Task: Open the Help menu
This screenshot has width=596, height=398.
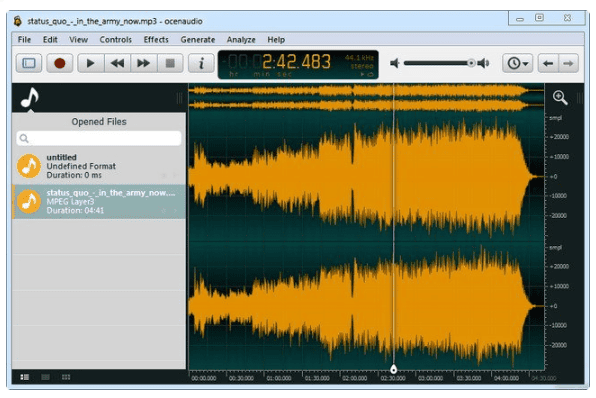Action: click(276, 40)
